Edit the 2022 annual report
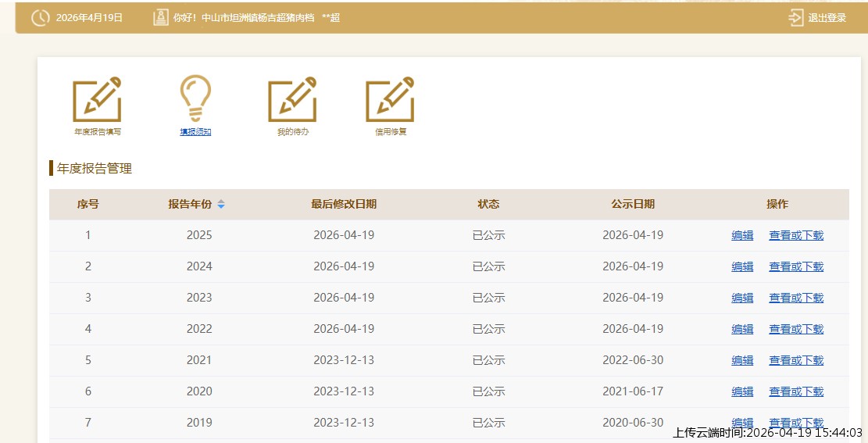The width and height of the screenshot is (868, 443). click(x=742, y=329)
